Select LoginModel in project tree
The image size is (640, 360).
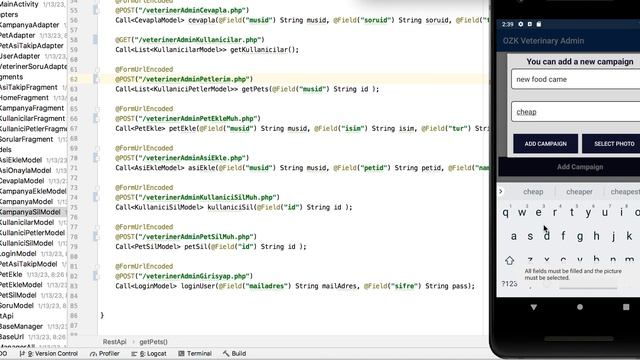pos(18,253)
